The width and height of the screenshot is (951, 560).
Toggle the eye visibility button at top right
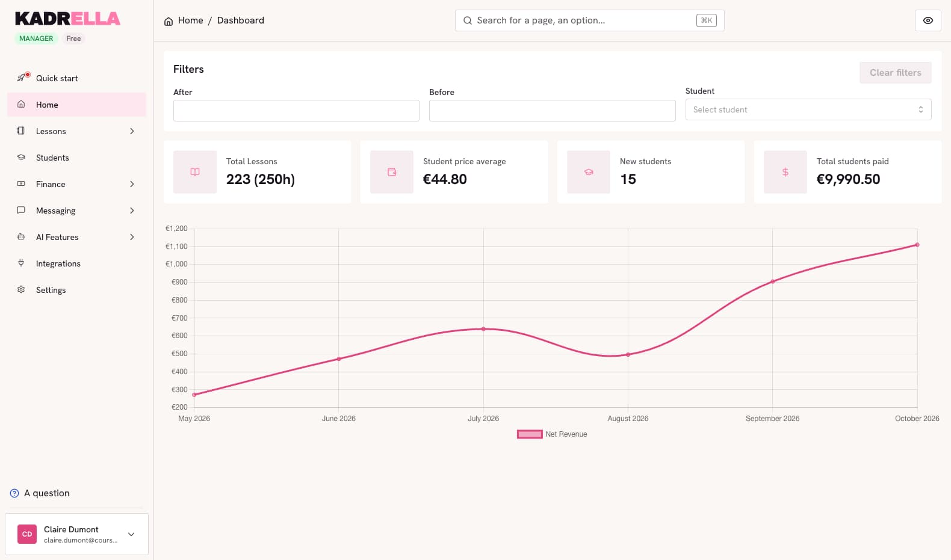(x=928, y=20)
